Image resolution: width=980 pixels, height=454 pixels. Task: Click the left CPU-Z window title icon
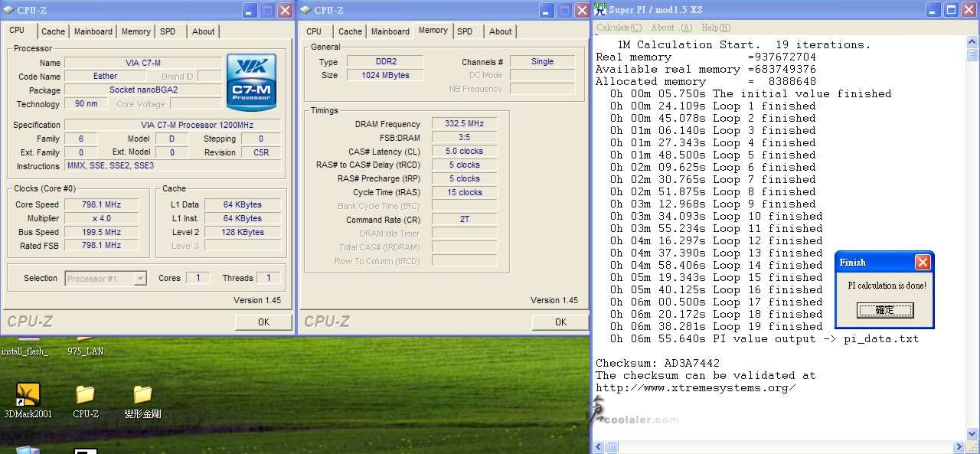point(8,10)
